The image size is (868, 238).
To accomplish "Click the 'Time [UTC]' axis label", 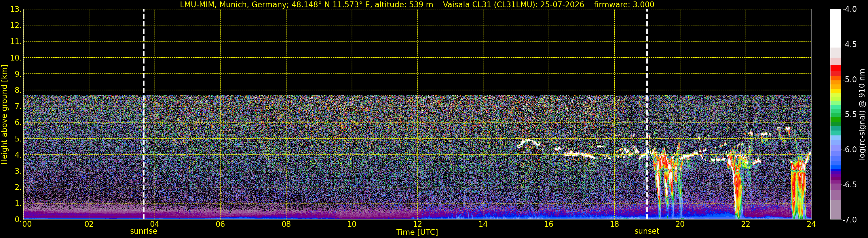I will point(417,232).
